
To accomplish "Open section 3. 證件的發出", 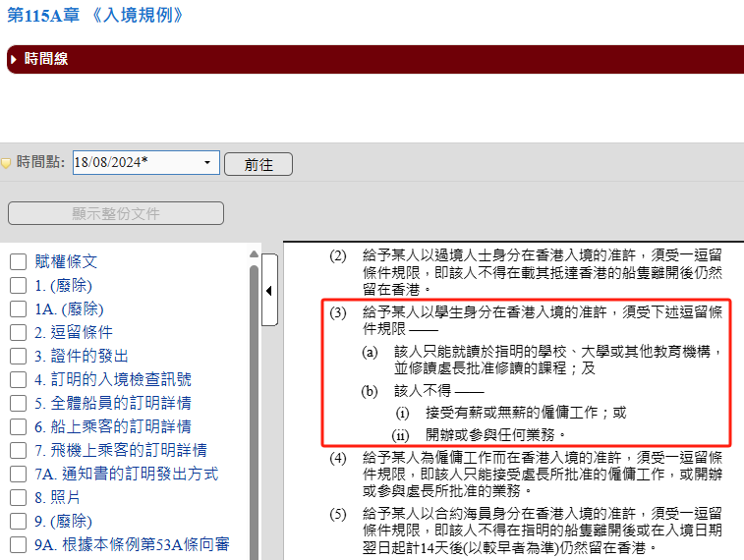I will [x=82, y=356].
